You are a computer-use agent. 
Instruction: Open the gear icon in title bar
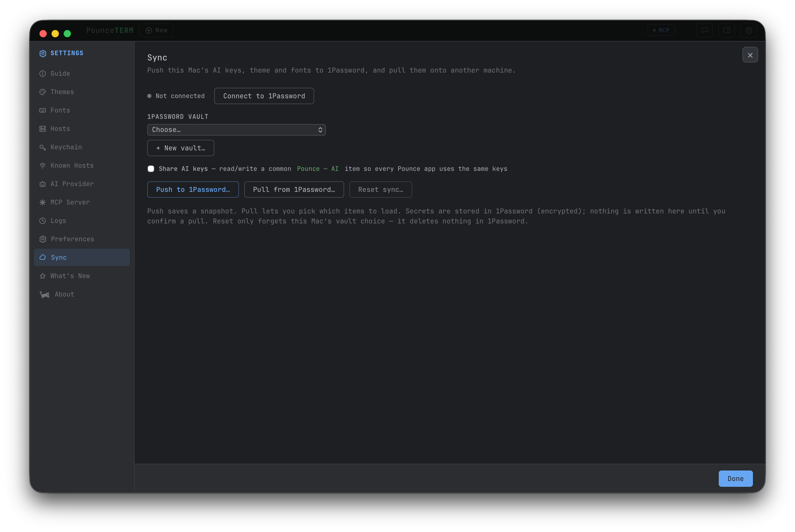tap(748, 30)
